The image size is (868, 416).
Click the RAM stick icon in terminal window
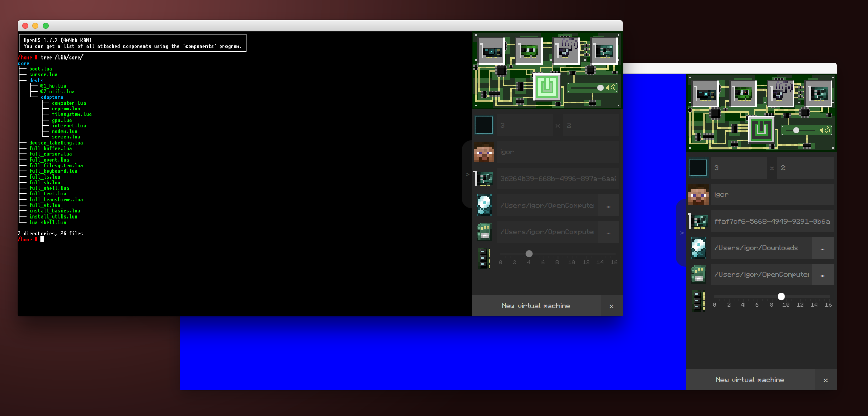[484, 259]
